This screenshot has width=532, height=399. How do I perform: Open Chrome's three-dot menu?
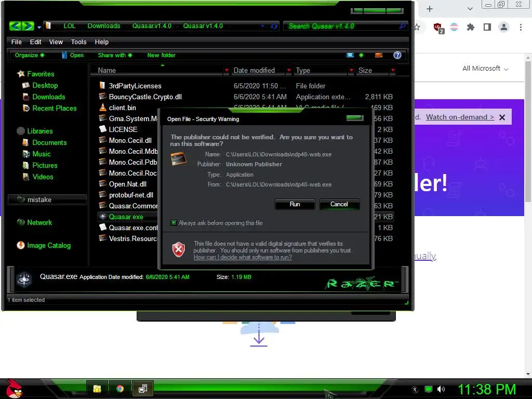click(x=521, y=27)
